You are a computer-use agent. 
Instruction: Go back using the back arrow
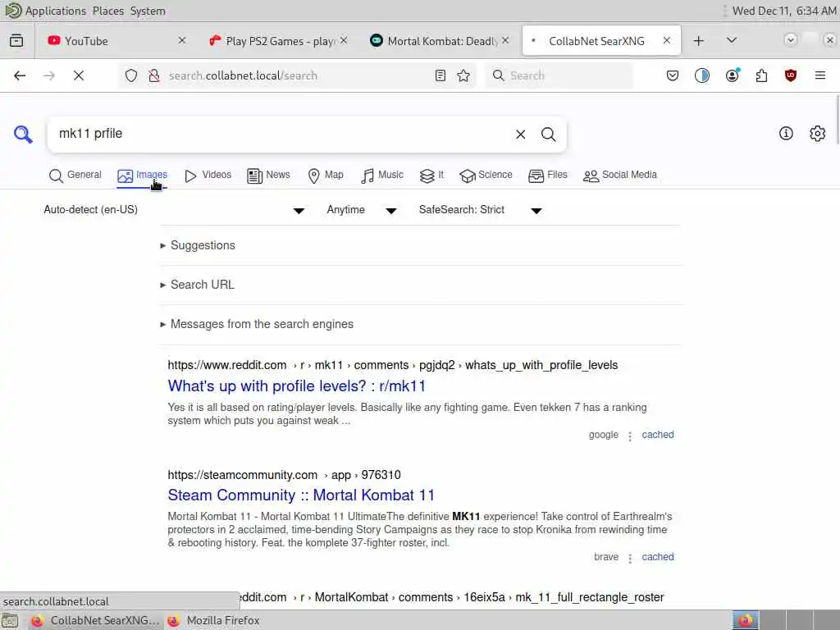20,75
